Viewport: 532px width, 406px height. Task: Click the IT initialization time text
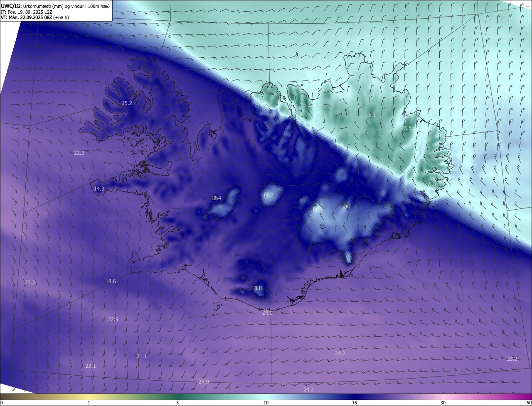click(x=27, y=12)
